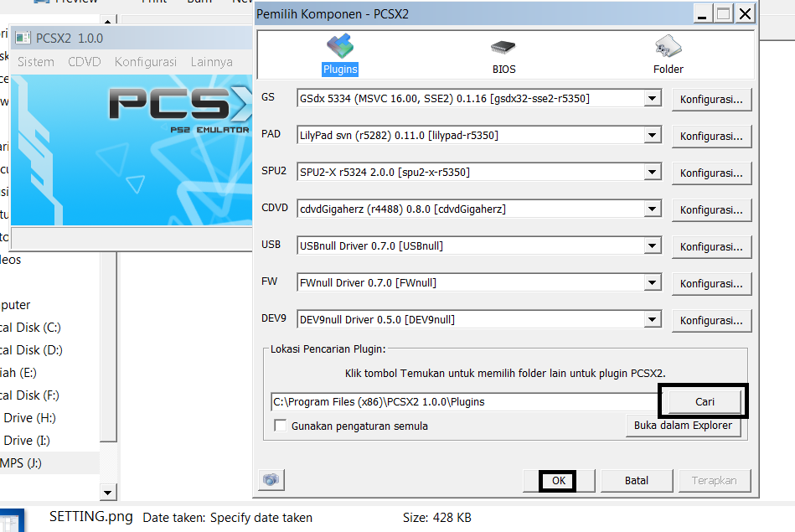Close the Pemilih Komponen dialog
795x532 pixels.
click(745, 13)
